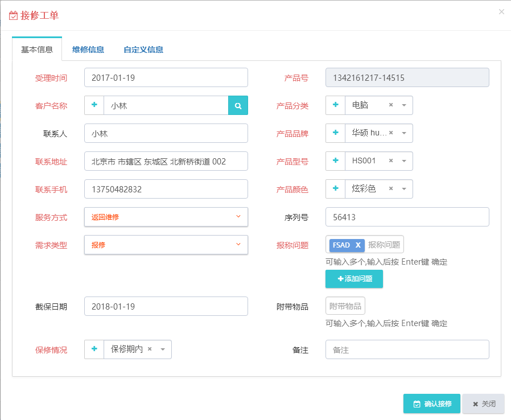Open the 产品品牌 dropdown arrow
This screenshot has width=511, height=420.
pos(404,133)
